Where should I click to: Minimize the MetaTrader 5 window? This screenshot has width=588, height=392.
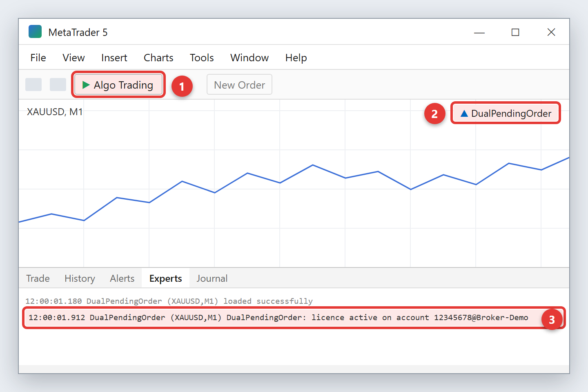(x=479, y=32)
